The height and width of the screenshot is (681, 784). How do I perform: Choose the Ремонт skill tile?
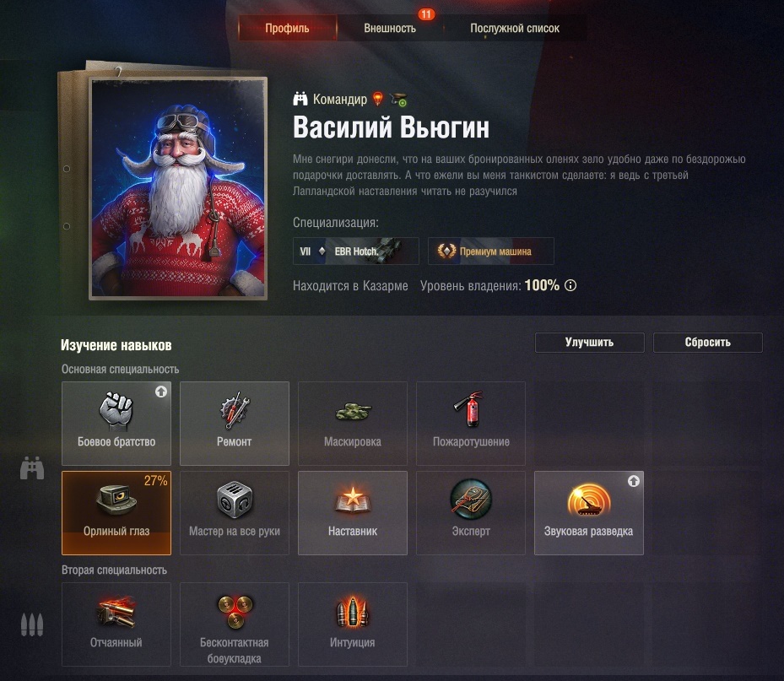235,424
